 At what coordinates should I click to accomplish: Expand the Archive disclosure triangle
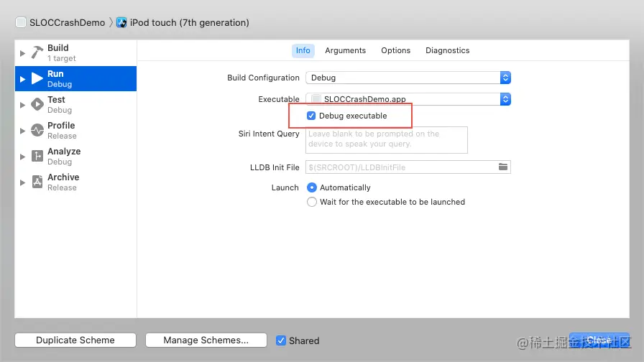[22, 182]
